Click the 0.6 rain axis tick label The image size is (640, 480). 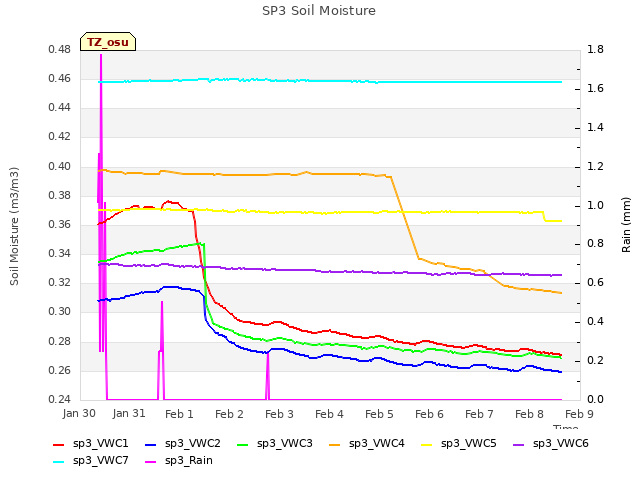(595, 282)
